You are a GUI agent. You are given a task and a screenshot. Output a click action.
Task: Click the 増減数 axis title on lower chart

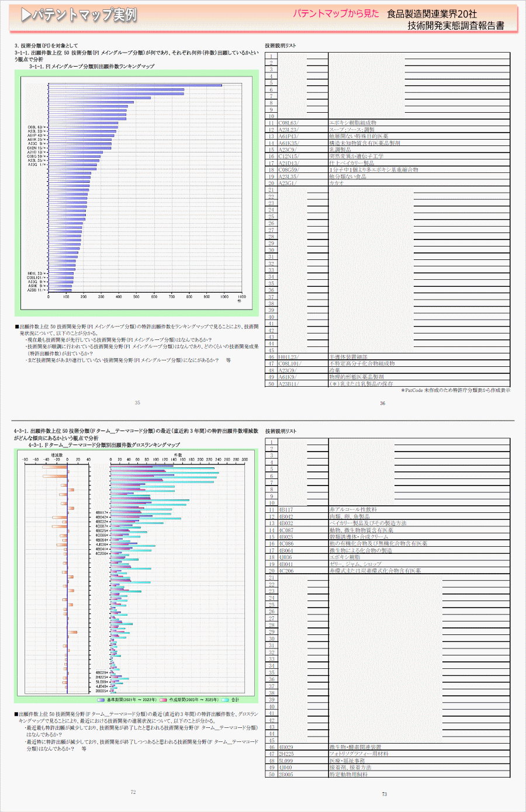pyautogui.click(x=57, y=454)
